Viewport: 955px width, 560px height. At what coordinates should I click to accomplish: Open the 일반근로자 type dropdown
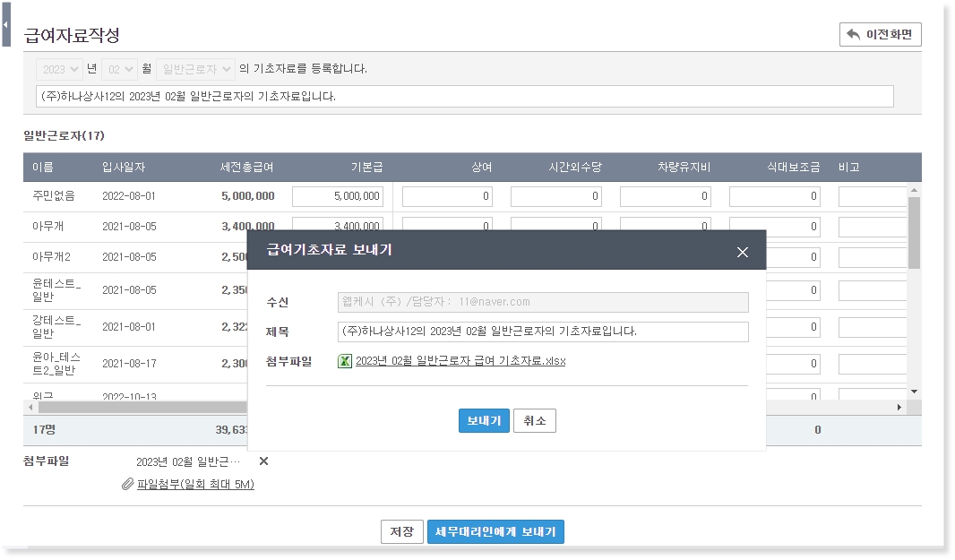coord(195,69)
